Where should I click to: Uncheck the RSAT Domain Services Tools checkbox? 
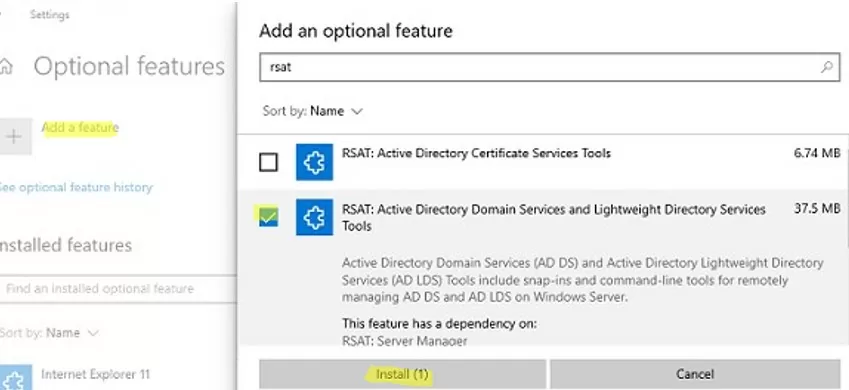point(269,217)
